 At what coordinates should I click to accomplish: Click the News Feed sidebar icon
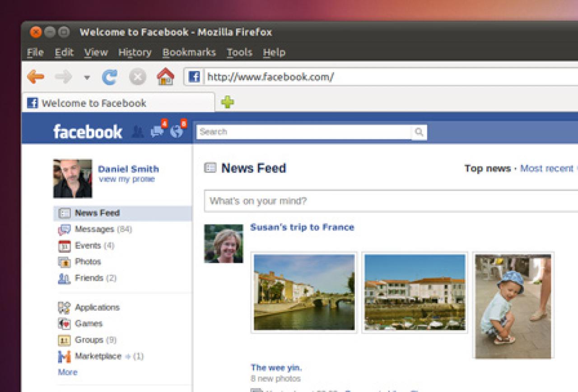click(x=65, y=213)
